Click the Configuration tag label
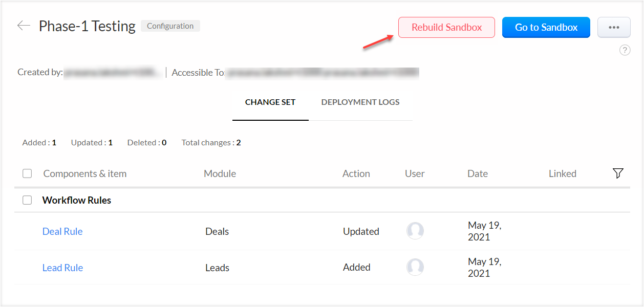 (170, 26)
